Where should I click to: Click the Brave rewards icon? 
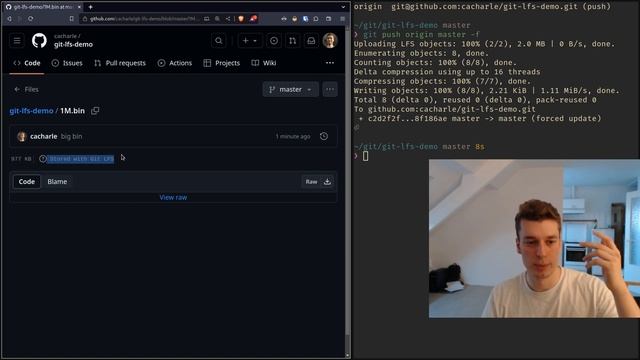click(253, 19)
